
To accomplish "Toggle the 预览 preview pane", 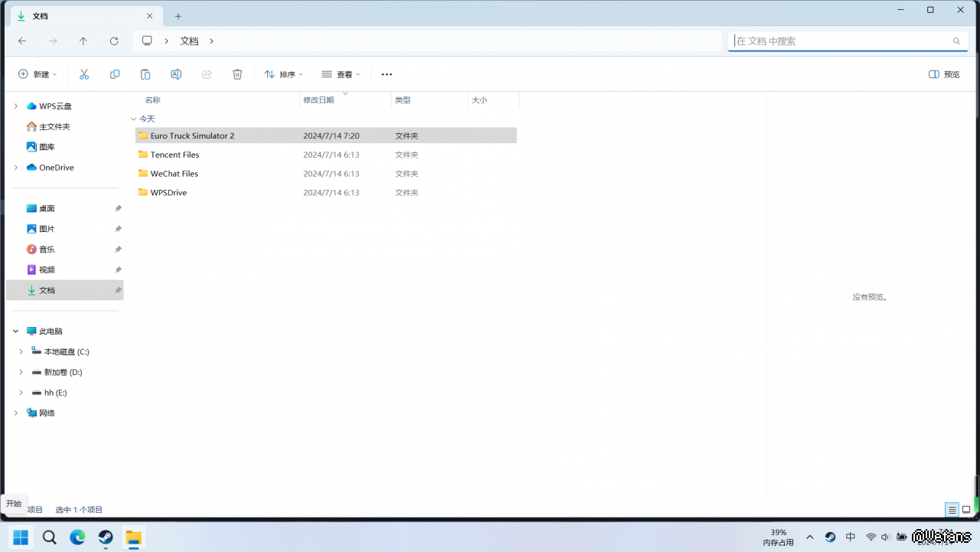I will (944, 74).
